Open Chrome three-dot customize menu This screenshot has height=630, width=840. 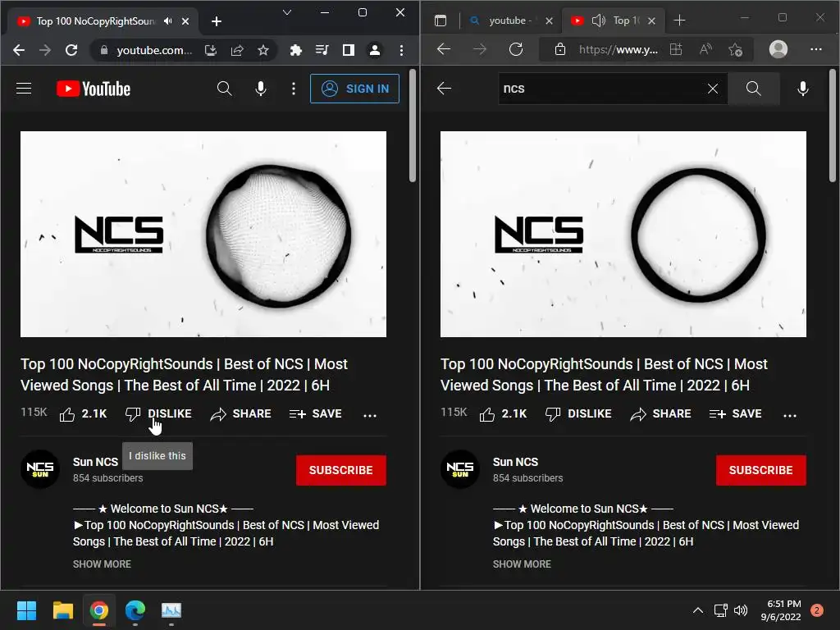pyautogui.click(x=401, y=50)
